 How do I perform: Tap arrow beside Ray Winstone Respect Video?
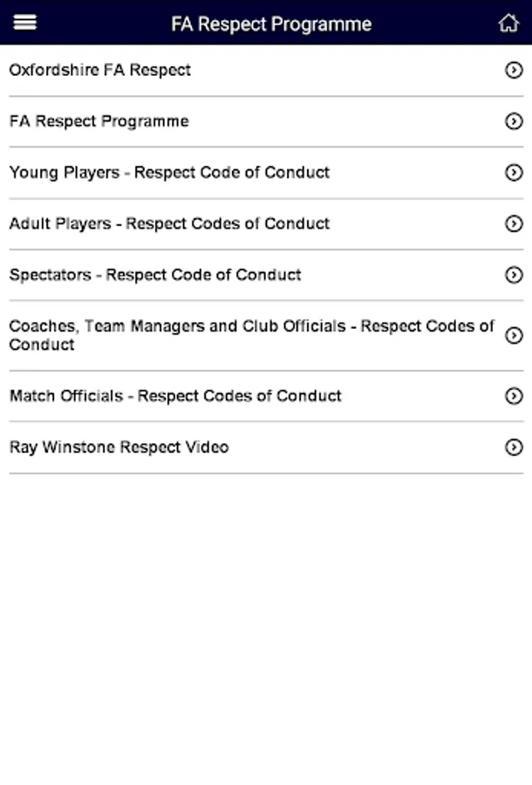[514, 447]
